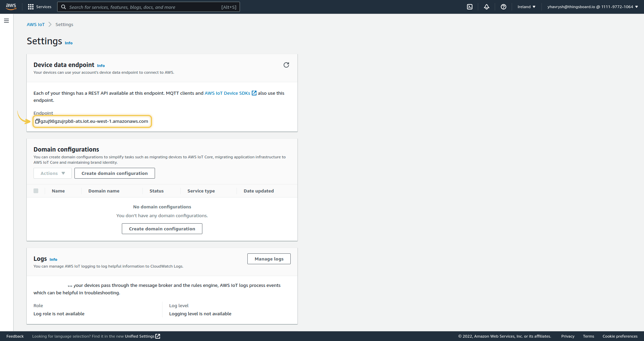Open the help question mark icon
This screenshot has width=644, height=341.
[x=504, y=7]
